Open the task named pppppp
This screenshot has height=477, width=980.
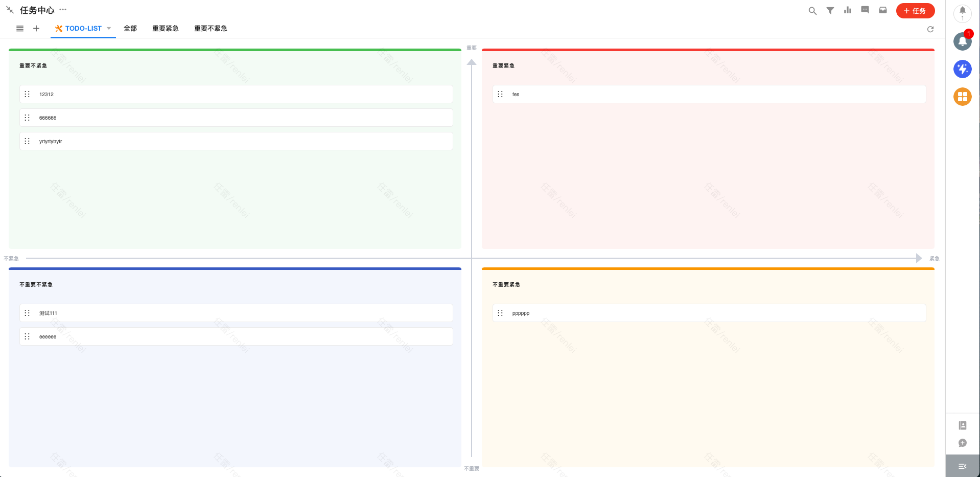coord(709,313)
